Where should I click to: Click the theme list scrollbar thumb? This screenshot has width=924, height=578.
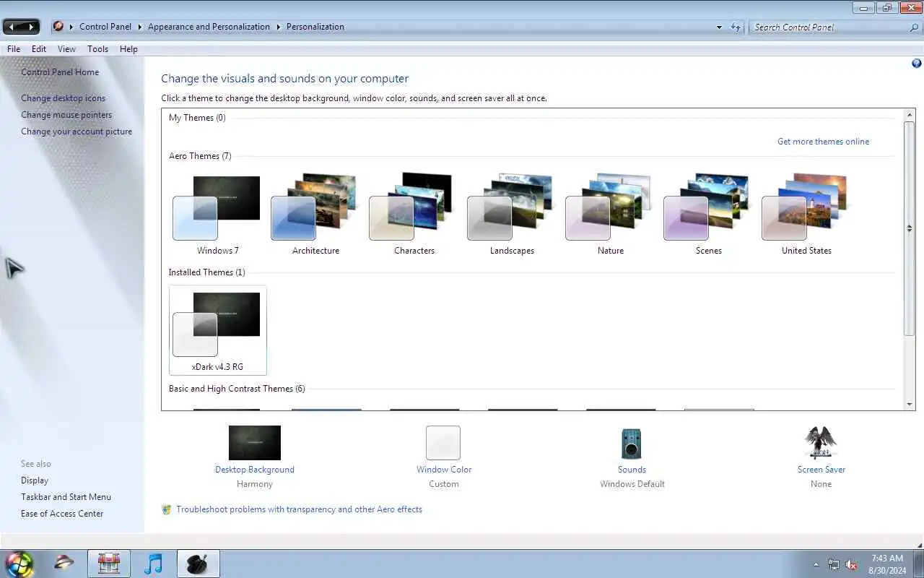pos(910,228)
